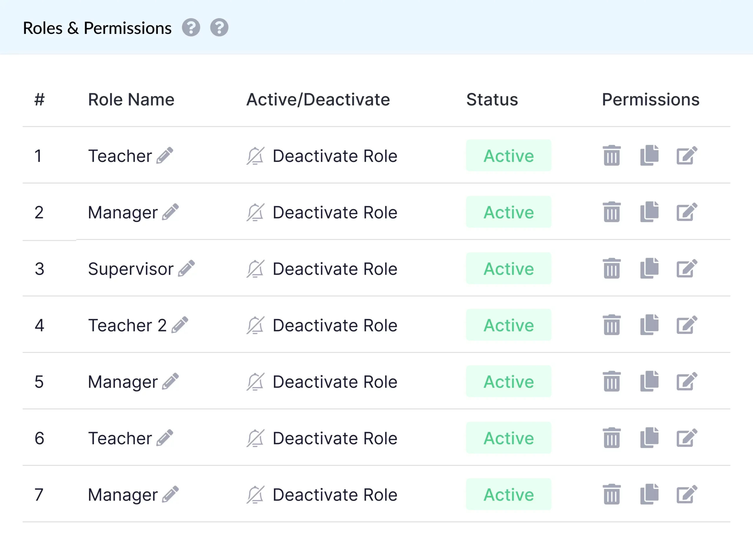The width and height of the screenshot is (753, 560).
Task: Click trash icon in row 4
Action: pyautogui.click(x=612, y=325)
